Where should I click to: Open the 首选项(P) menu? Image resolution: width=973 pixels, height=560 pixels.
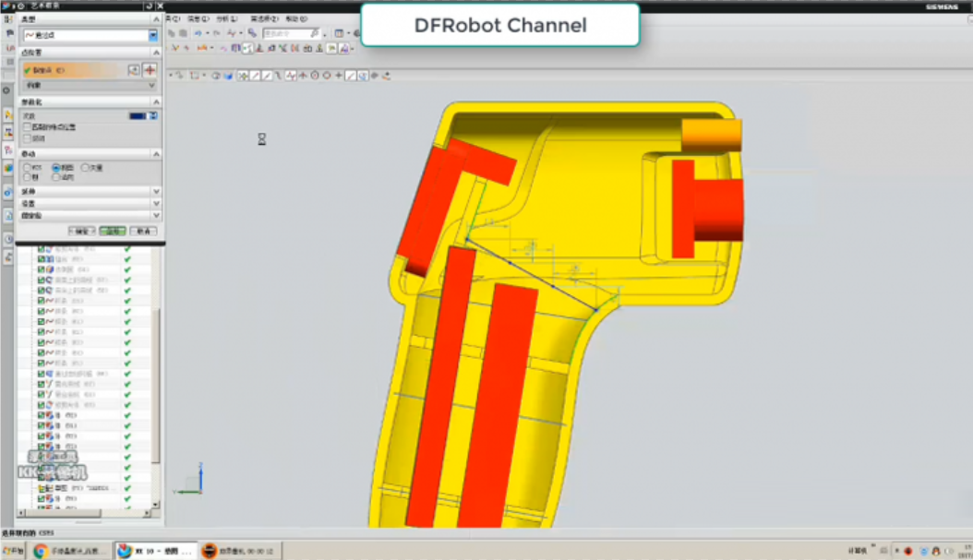click(x=264, y=19)
